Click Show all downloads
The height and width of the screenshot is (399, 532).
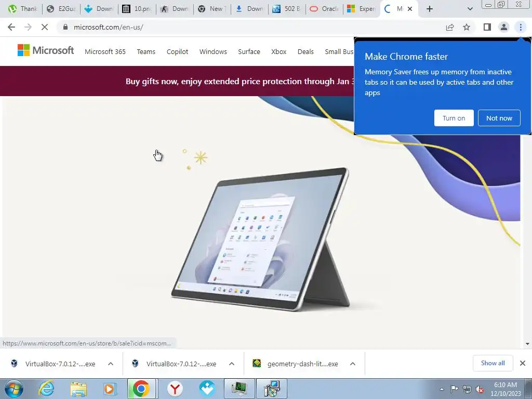click(x=493, y=363)
